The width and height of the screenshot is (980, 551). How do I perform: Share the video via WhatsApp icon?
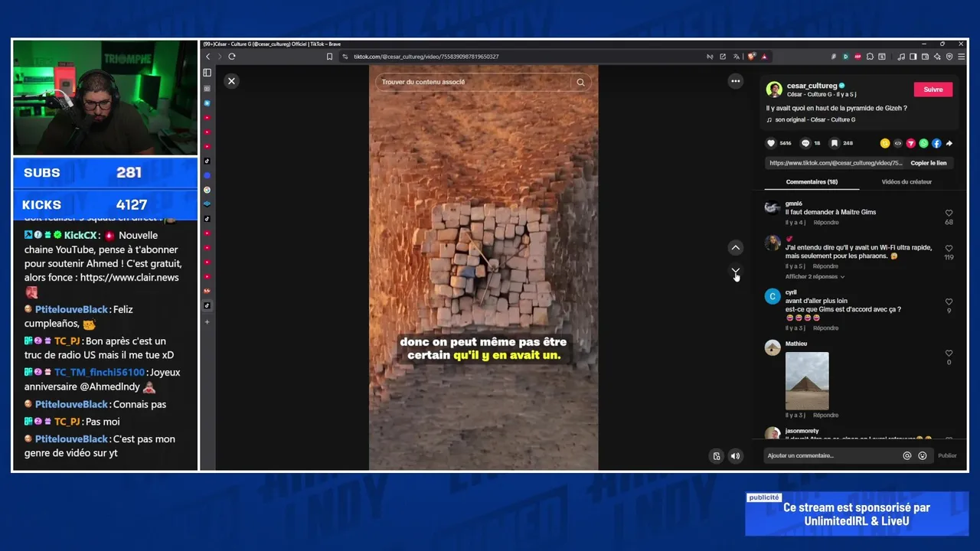pyautogui.click(x=923, y=143)
